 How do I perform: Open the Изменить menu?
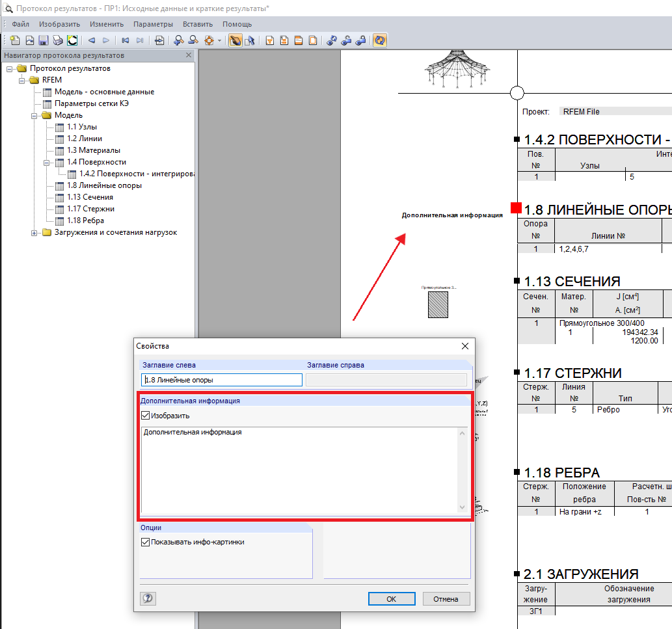point(107,24)
